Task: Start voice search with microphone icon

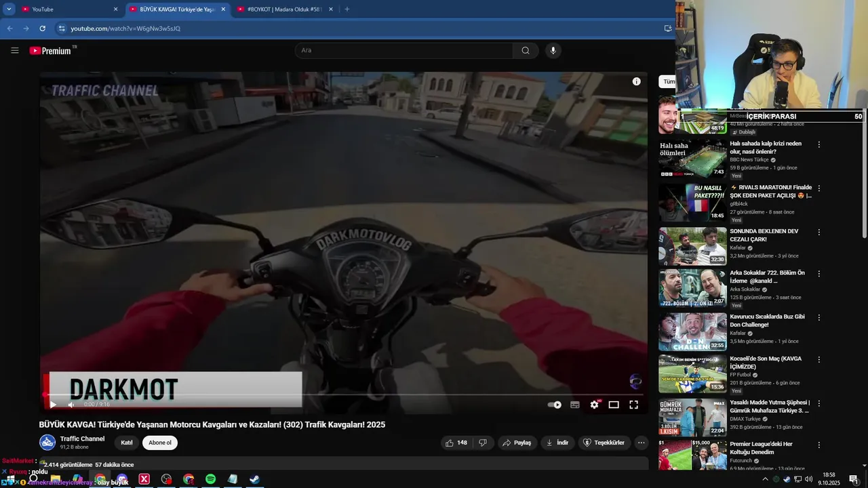Action: click(553, 50)
